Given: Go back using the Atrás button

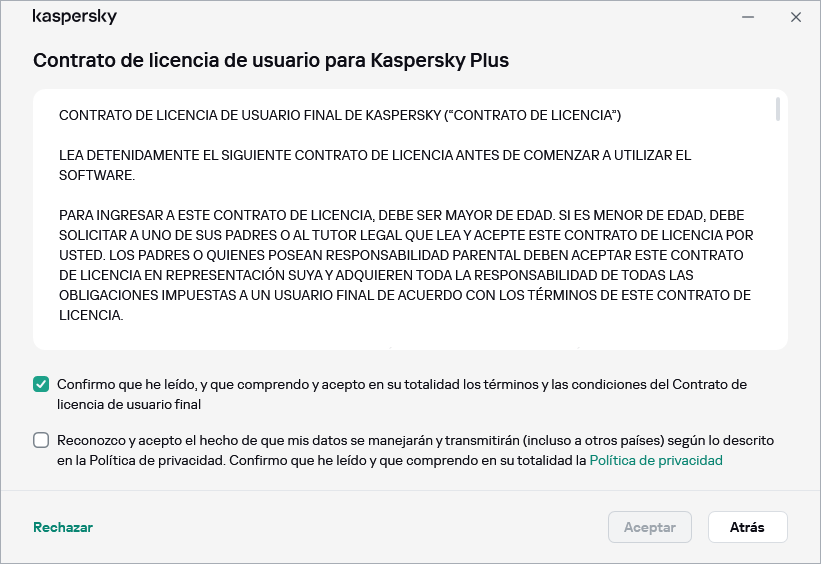Looking at the screenshot, I should [747, 527].
